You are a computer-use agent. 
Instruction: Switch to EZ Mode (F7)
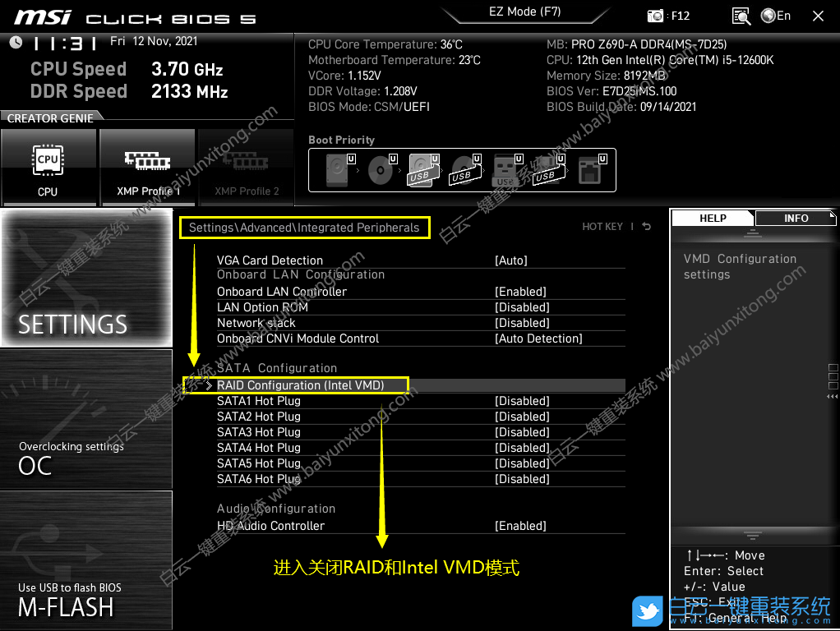coord(526,12)
